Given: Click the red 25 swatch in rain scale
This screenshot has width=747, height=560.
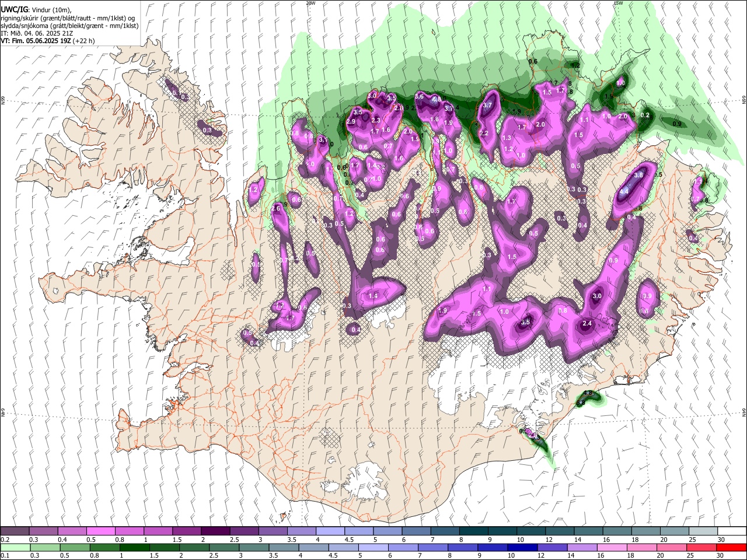Looking at the screenshot, I should [x=703, y=547].
